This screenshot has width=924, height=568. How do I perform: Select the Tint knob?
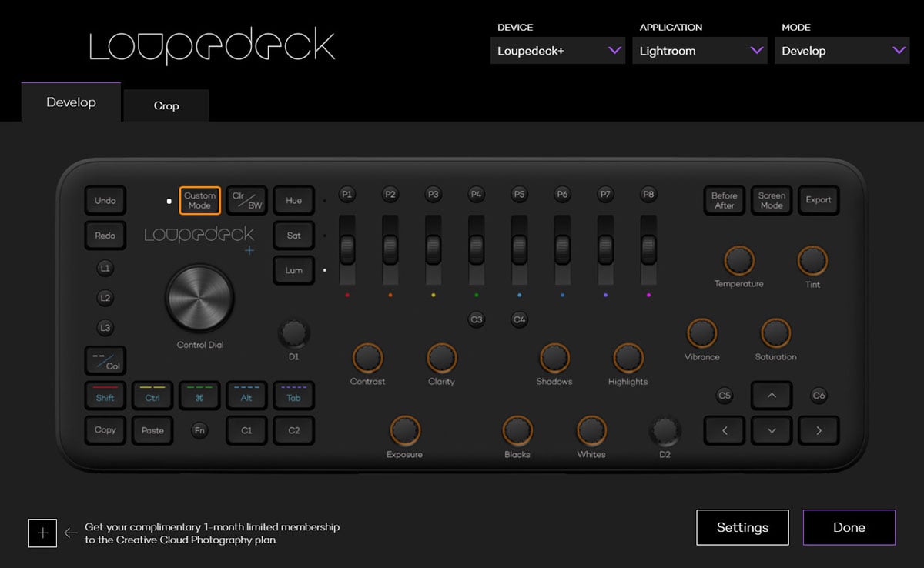pyautogui.click(x=812, y=261)
